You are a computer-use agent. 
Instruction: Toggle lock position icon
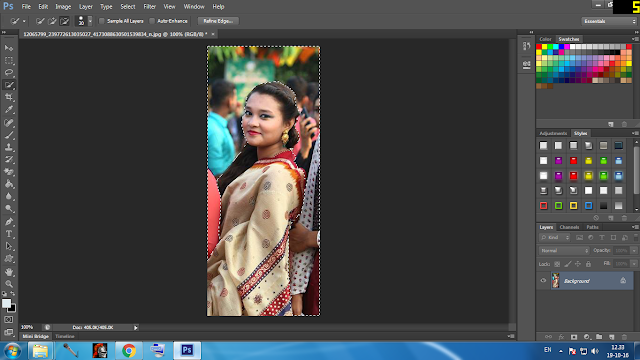(x=578, y=264)
